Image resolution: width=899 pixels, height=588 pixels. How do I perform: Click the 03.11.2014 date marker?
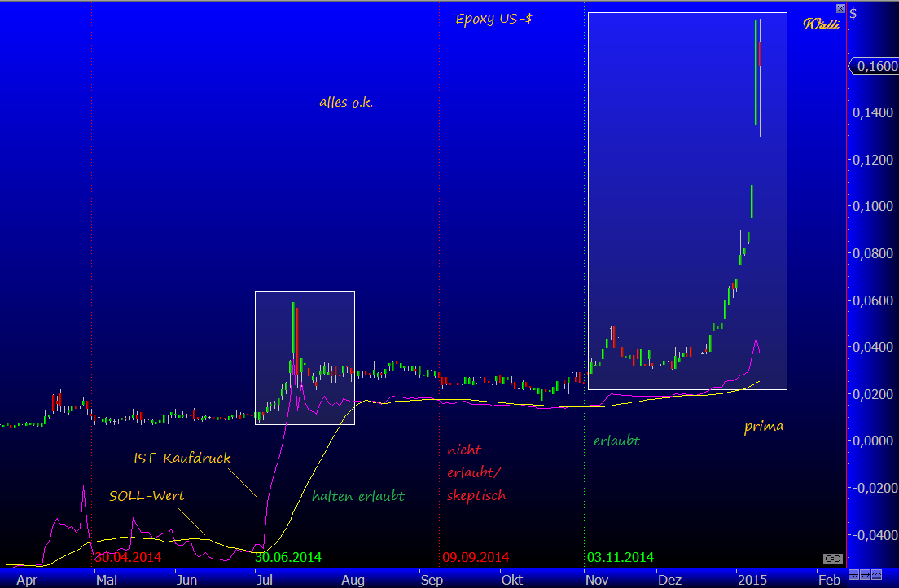620,557
